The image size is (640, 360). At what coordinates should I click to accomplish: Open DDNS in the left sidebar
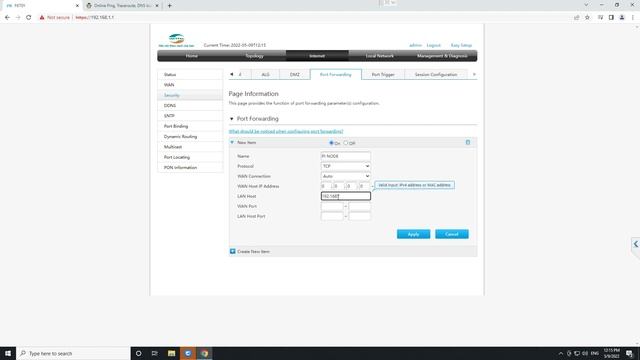pyautogui.click(x=190, y=106)
